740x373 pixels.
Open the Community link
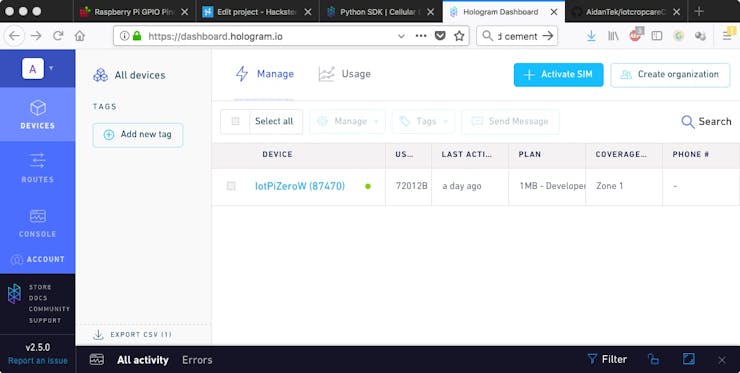tap(49, 309)
